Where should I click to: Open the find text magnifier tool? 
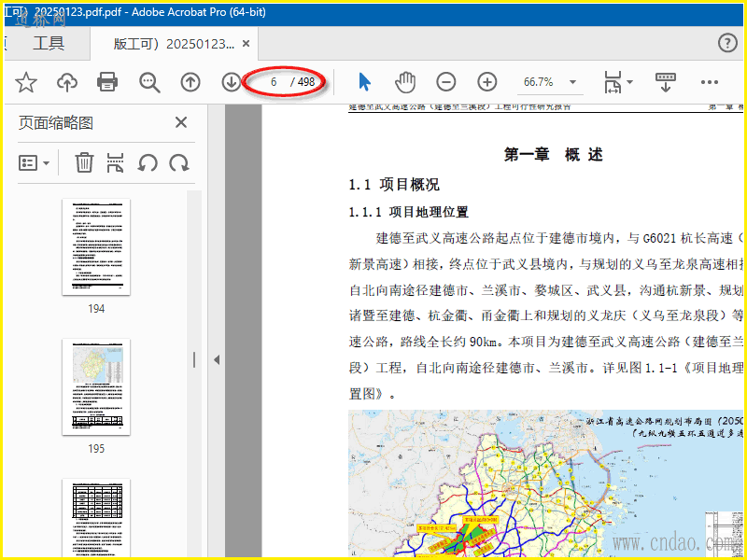point(149,82)
